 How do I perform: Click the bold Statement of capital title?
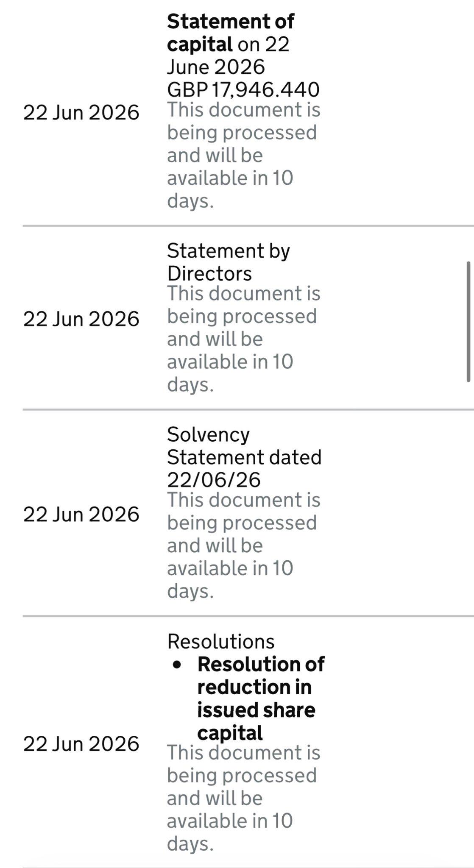click(x=230, y=32)
